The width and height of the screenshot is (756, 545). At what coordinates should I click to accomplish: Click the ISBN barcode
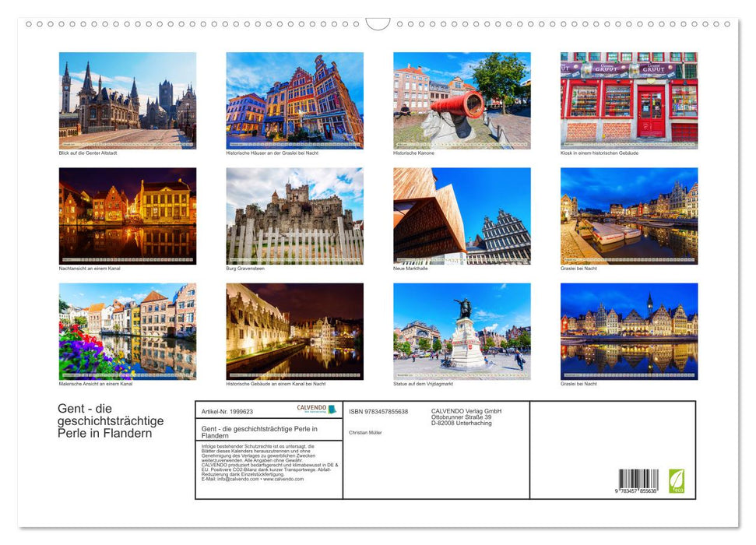(x=638, y=480)
